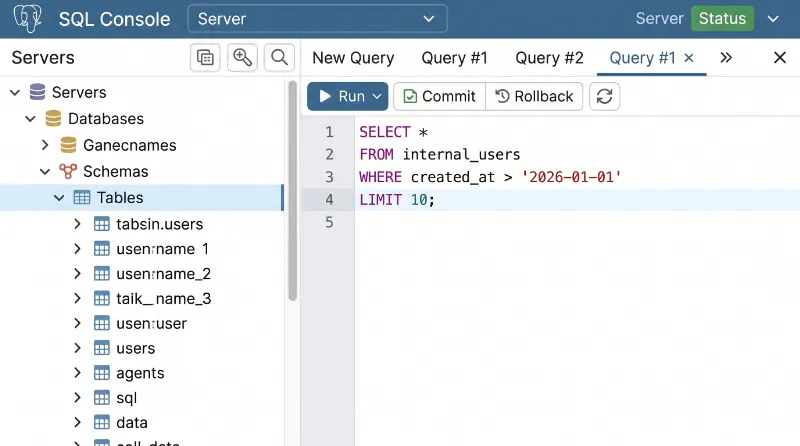The width and height of the screenshot is (800, 446).
Task: Click the sql table icon
Action: click(x=102, y=398)
